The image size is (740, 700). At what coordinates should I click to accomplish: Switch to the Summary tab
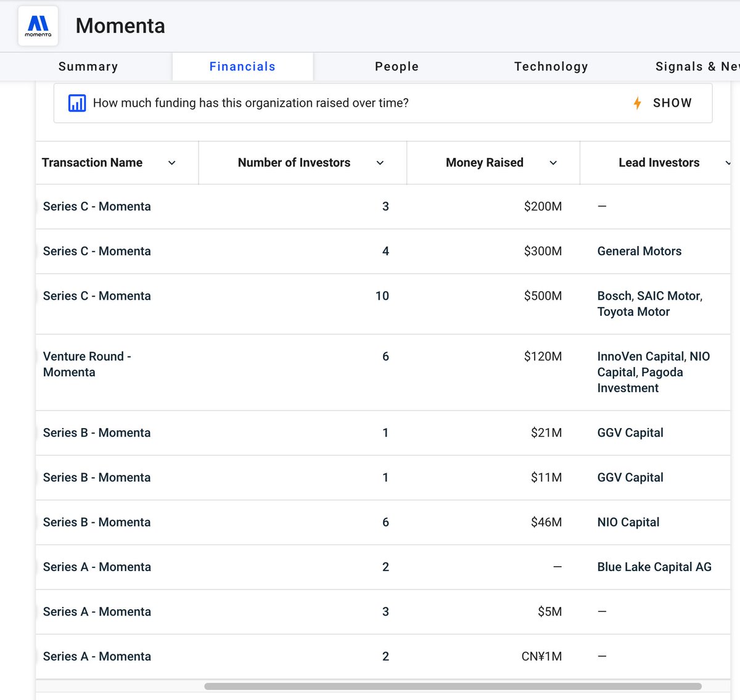(88, 67)
